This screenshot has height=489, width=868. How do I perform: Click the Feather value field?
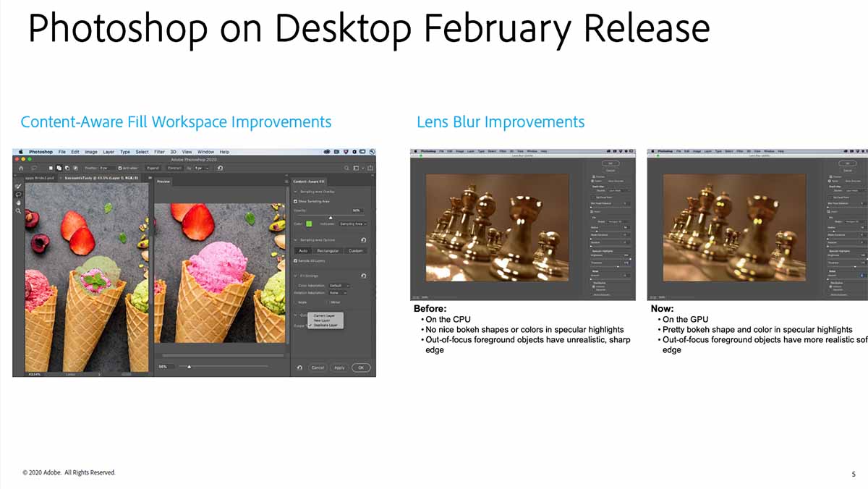coord(106,168)
